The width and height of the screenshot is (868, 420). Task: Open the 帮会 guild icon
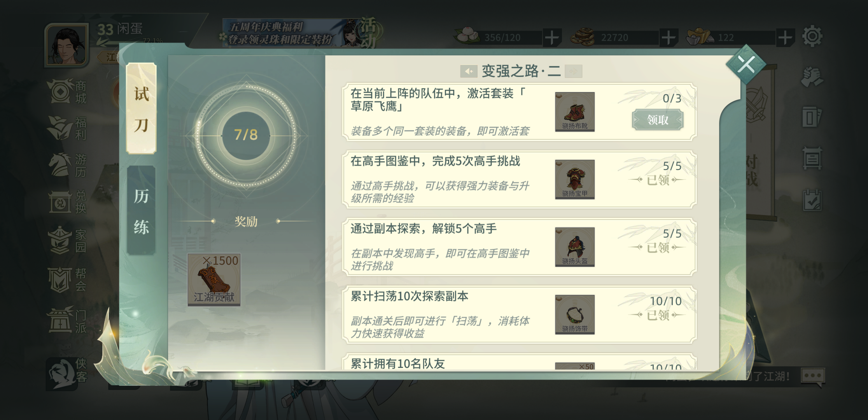tap(67, 280)
